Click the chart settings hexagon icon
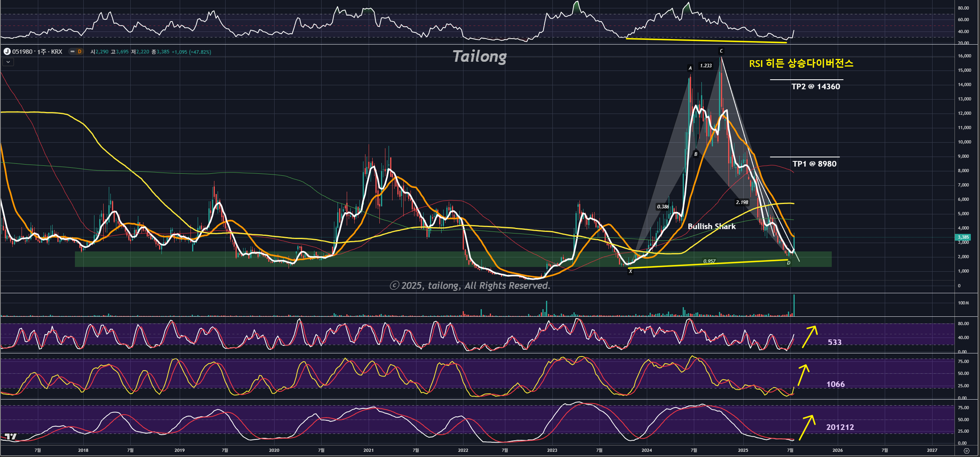The image size is (980, 457). pos(966,451)
